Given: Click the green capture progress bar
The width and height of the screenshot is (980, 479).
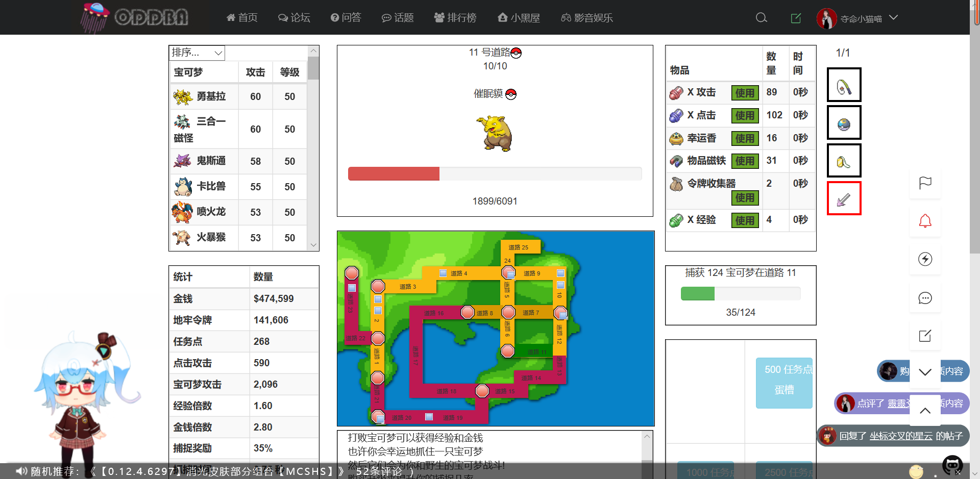Looking at the screenshot, I should 698,293.
